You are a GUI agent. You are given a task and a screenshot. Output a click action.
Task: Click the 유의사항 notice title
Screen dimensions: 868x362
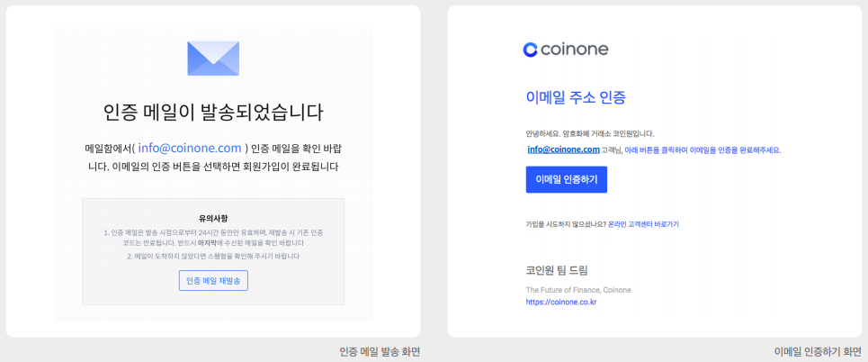tap(213, 218)
